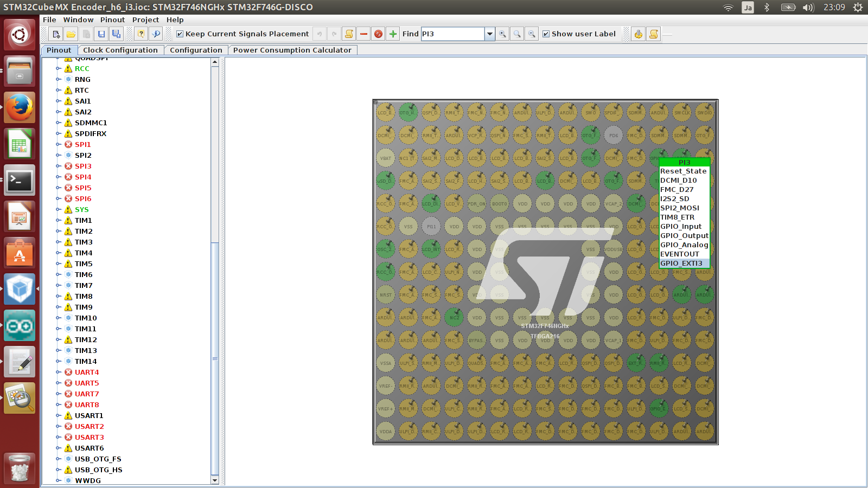Click the Help question mark icon
The image size is (868, 488).
[x=141, y=34]
